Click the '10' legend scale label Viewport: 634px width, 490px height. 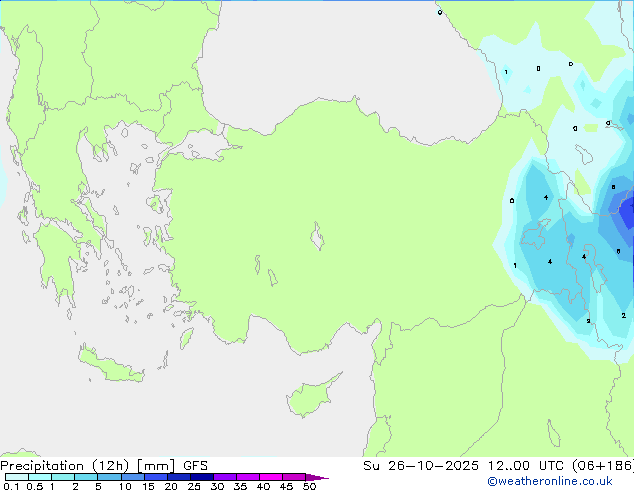125,486
